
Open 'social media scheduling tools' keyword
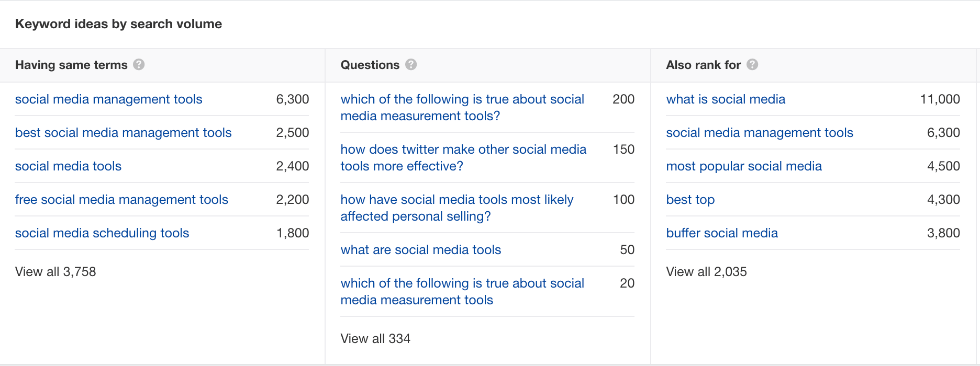(102, 233)
